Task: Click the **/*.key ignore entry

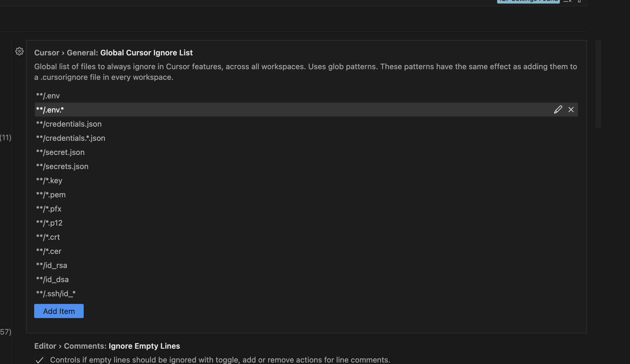Action: [49, 181]
